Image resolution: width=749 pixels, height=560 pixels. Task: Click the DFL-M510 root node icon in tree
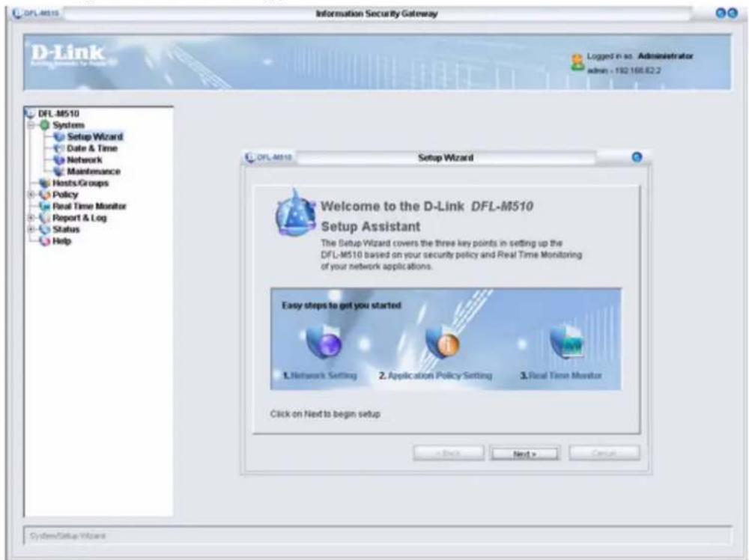[x=30, y=114]
